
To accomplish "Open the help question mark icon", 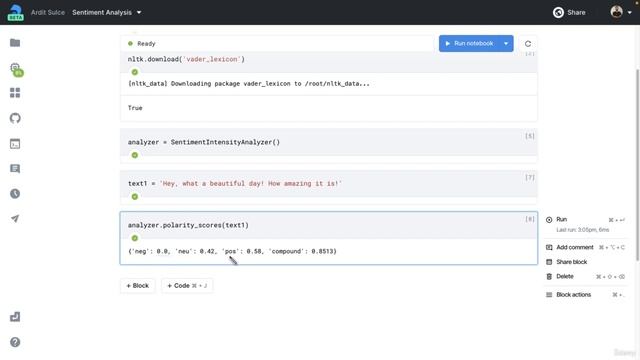I will [15, 342].
